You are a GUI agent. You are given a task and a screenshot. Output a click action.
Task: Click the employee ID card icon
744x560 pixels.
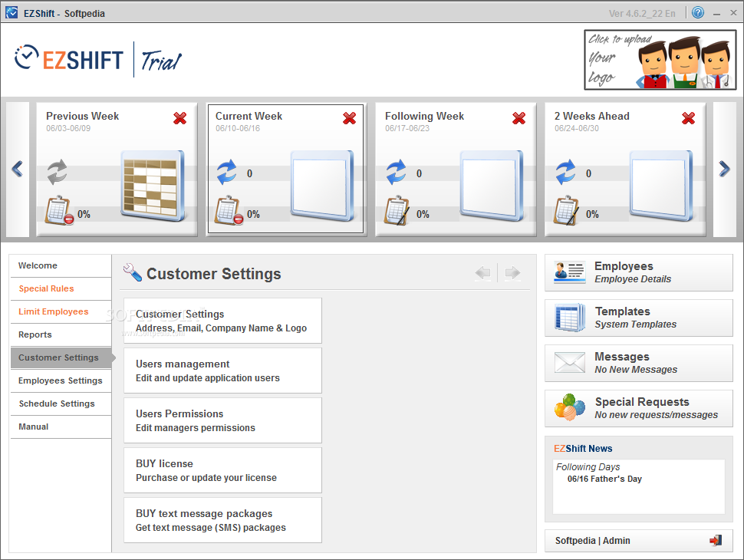click(x=569, y=272)
